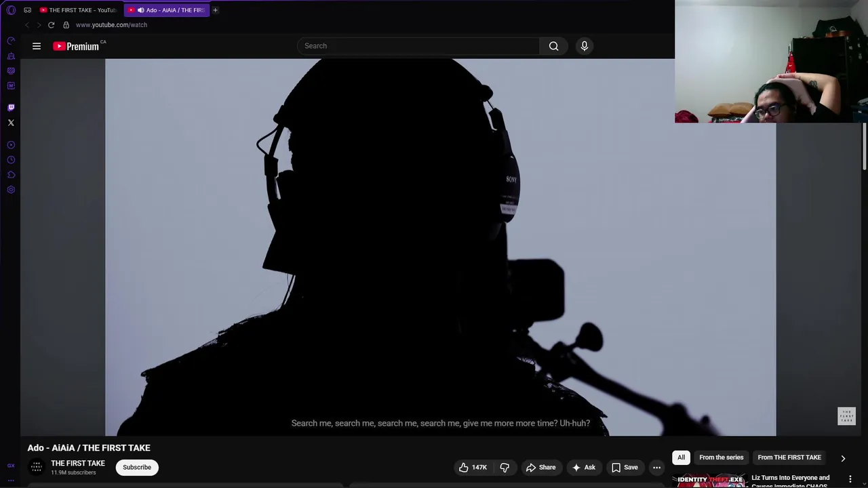
Task: Open THE FIRST TAKE channel name link
Action: [x=78, y=464]
